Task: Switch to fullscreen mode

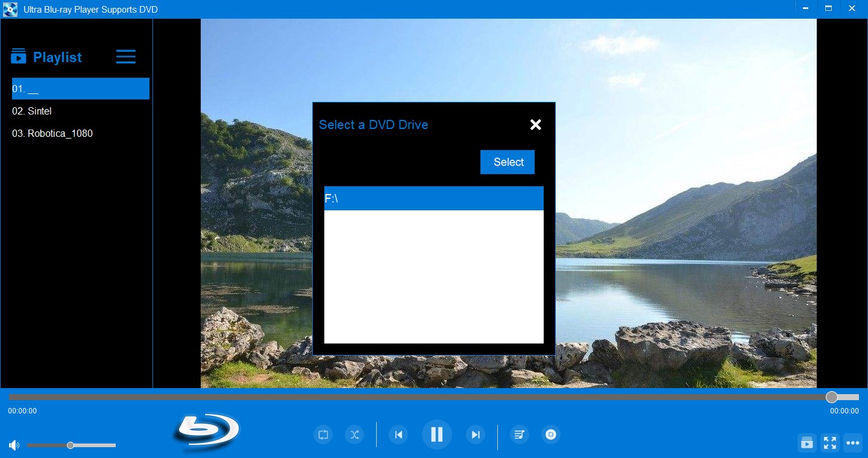Action: tap(830, 443)
